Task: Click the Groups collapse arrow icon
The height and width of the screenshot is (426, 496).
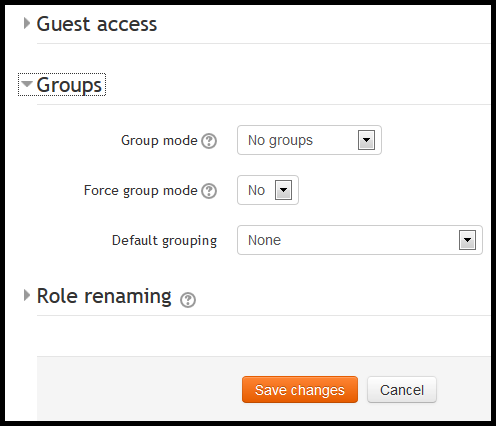Action: point(27,84)
